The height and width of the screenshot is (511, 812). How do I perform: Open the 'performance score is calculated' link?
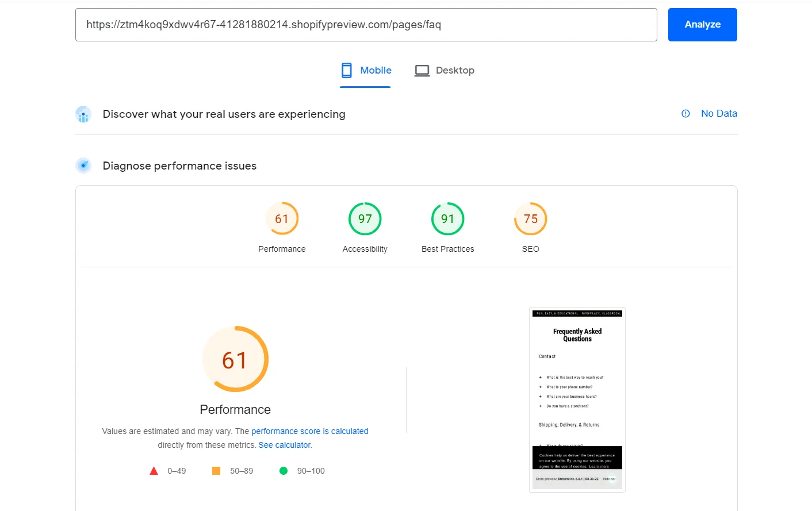coord(310,431)
